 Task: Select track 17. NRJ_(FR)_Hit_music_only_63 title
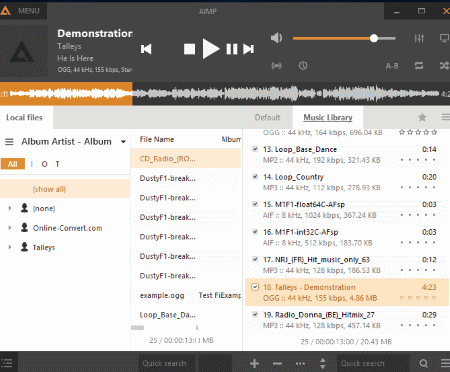click(316, 260)
